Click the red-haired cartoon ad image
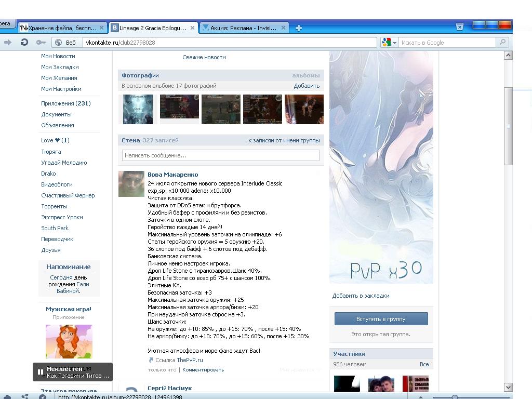The width and height of the screenshot is (532, 399). [x=69, y=341]
